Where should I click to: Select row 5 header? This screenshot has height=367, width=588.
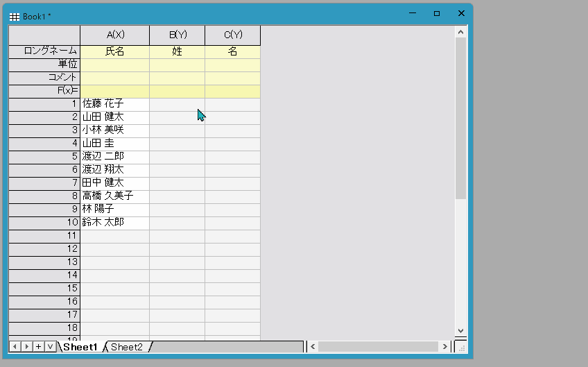coord(44,156)
